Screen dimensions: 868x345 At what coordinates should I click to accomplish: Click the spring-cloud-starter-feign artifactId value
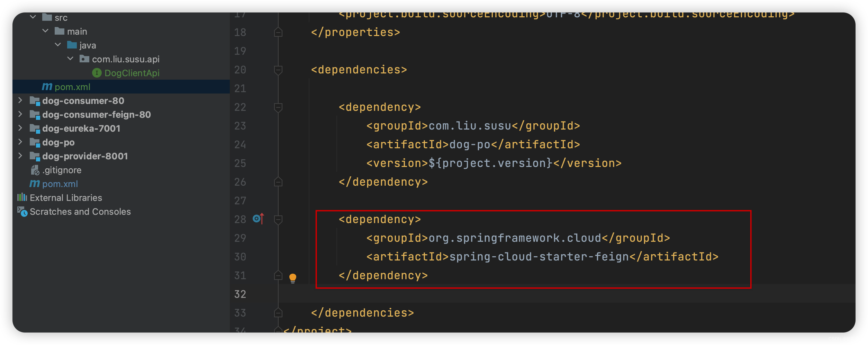(539, 257)
